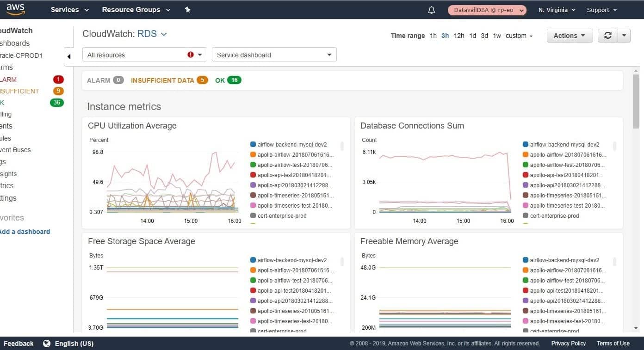The width and height of the screenshot is (644, 350).
Task: Toggle apollo-airflow-201807061616 orange swatch in CPU Utilization legend
Action: (x=253, y=155)
